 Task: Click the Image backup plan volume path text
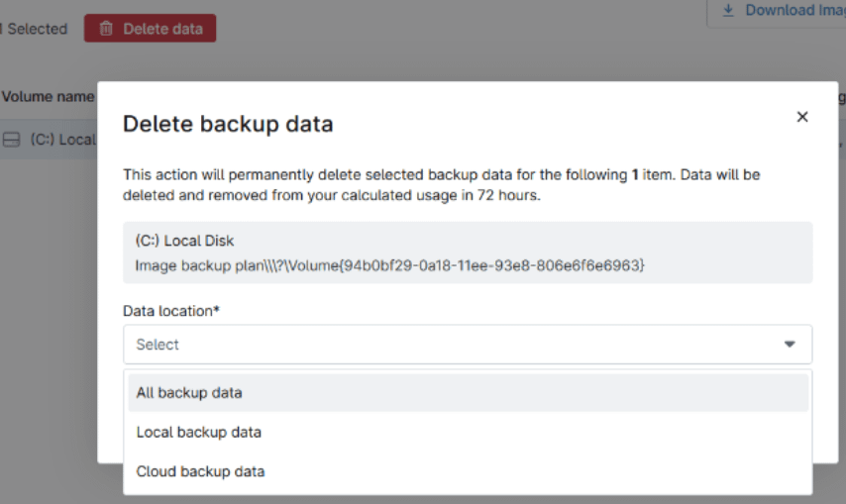coord(389,265)
